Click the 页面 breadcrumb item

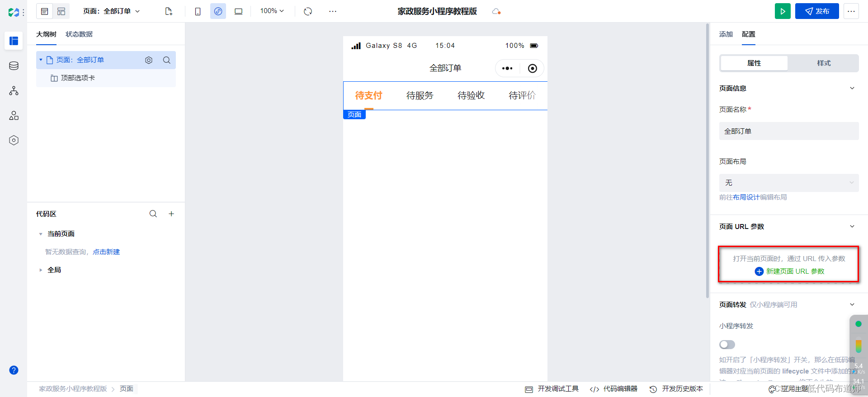(127, 389)
